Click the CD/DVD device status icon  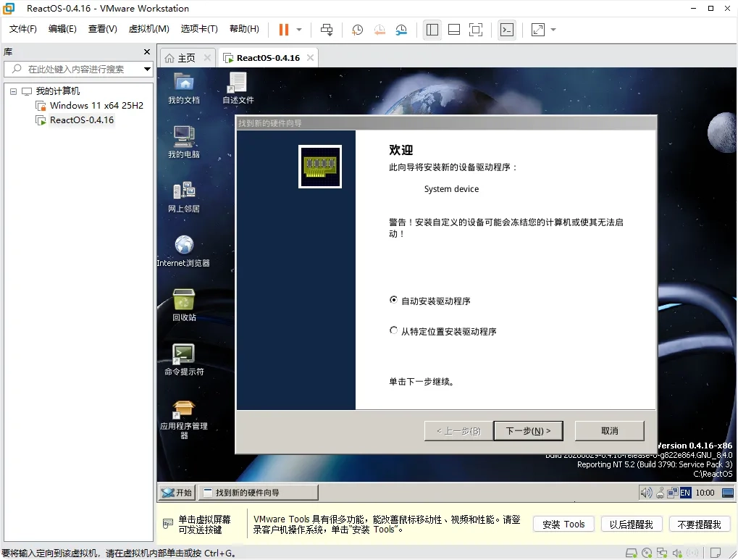(x=647, y=553)
